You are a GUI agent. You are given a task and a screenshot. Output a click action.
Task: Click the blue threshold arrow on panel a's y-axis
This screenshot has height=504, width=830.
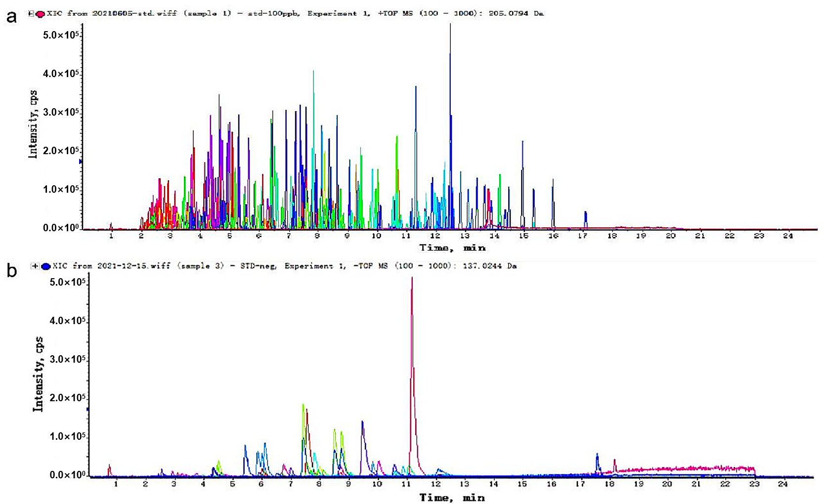tap(81, 162)
